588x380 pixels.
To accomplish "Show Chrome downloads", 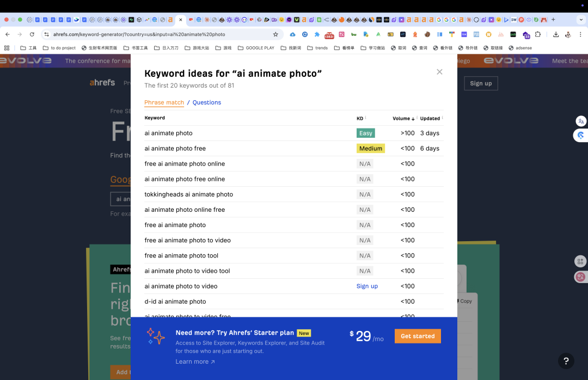I will (556, 34).
